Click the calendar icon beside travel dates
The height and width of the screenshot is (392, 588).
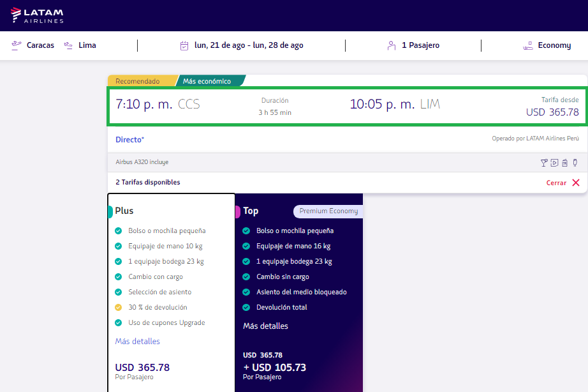coord(184,46)
